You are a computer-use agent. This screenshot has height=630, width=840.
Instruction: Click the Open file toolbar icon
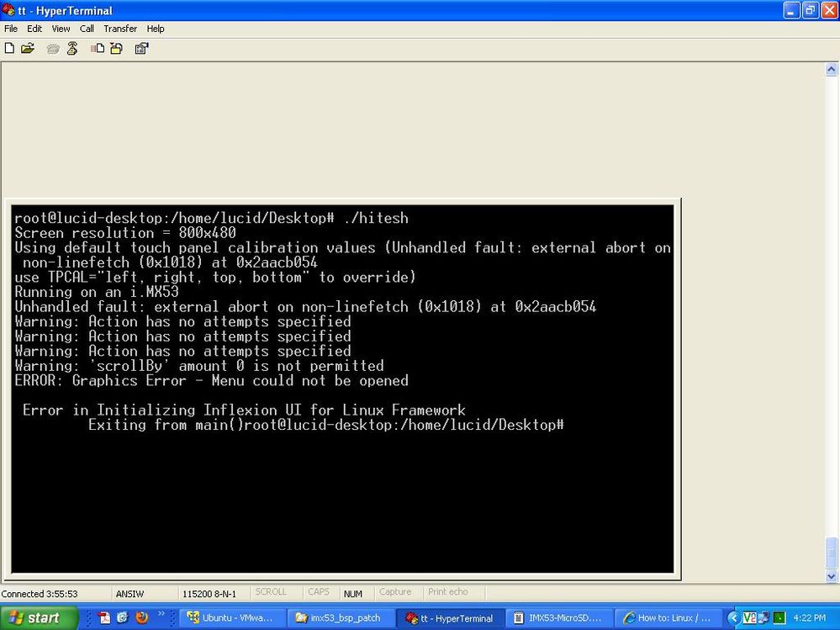coord(27,48)
